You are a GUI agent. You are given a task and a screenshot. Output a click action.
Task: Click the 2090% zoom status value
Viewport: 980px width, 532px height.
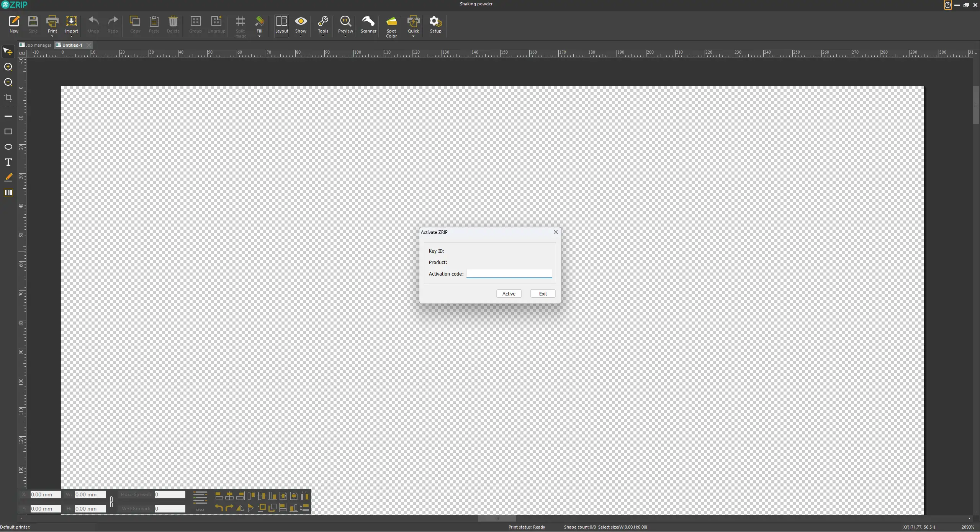[x=967, y=527]
